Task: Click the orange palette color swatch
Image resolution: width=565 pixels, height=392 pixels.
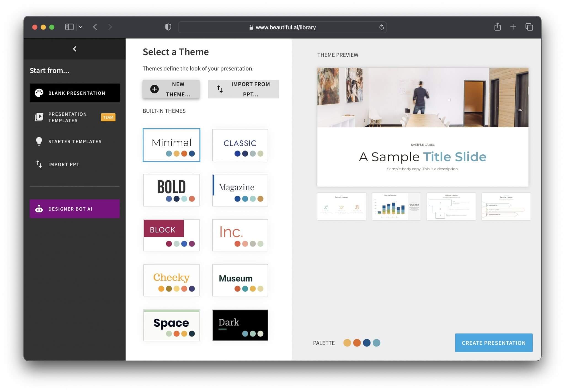Action: click(x=357, y=343)
